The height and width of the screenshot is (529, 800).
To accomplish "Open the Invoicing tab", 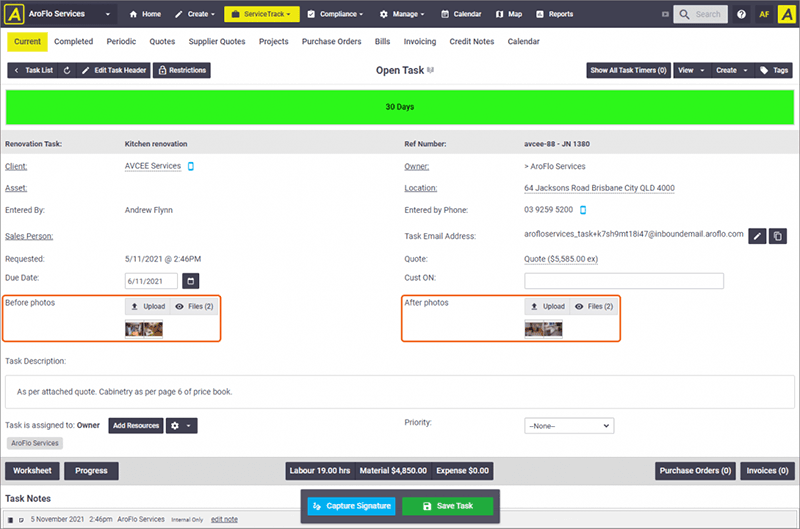I will pos(420,41).
